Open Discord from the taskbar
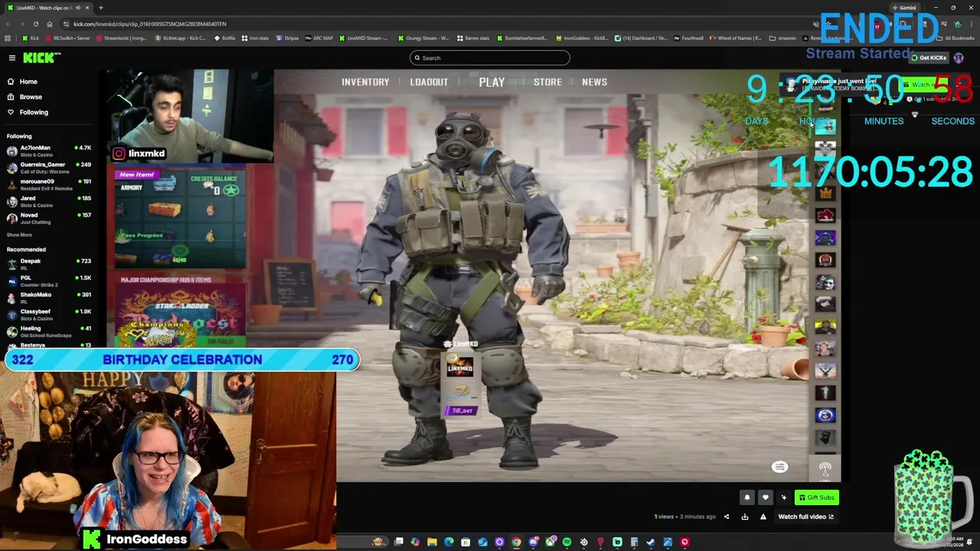Viewport: 980px width, 551px height. (534, 542)
